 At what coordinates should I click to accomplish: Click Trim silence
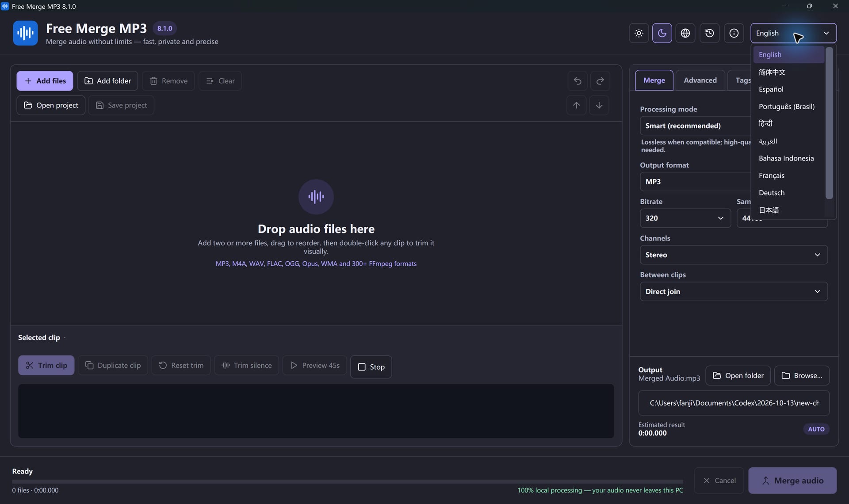247,365
